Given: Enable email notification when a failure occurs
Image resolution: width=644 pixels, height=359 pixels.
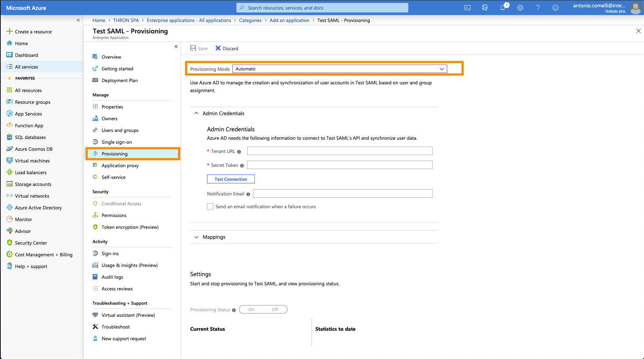Looking at the screenshot, I should 210,206.
